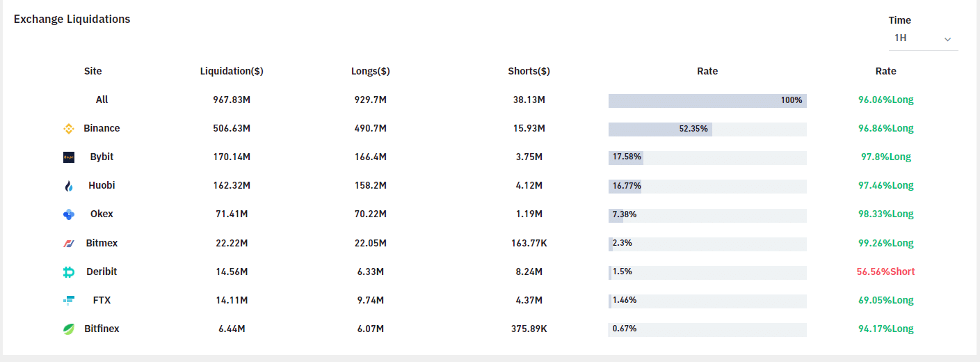Viewport: 980px width, 362px height.
Task: Click the Longs($) column header
Action: pos(371,71)
